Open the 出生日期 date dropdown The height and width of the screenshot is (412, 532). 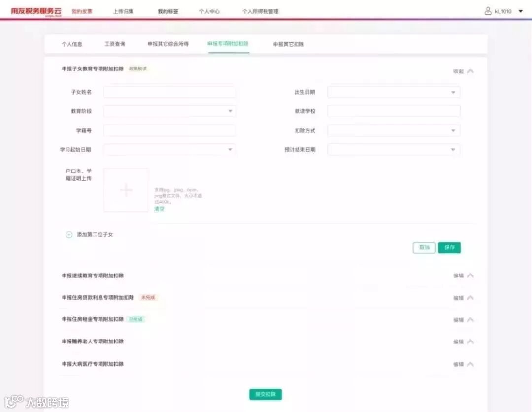394,92
